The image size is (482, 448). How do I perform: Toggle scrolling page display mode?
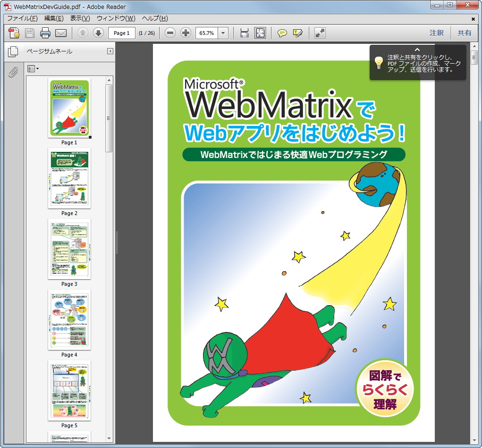point(244,33)
